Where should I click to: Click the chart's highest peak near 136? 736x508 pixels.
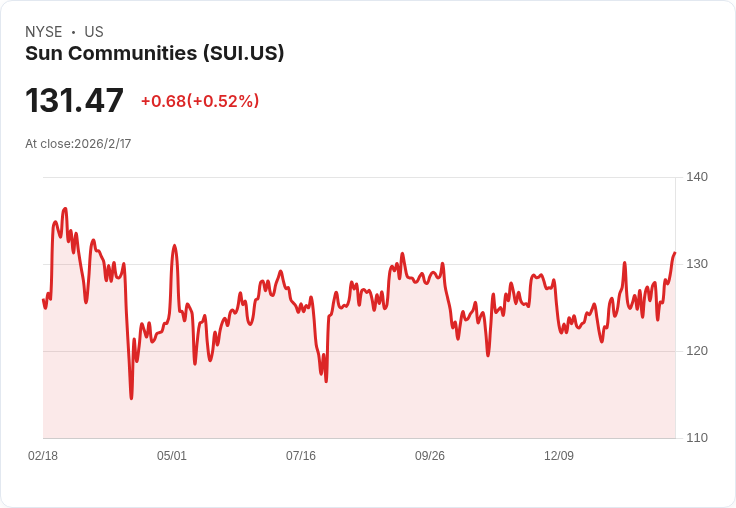[65, 209]
